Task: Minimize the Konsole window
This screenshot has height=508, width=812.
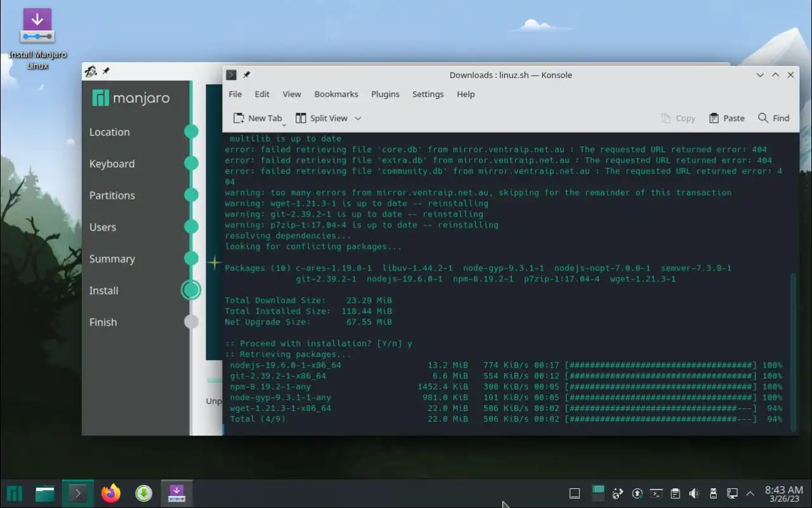Action: click(760, 75)
